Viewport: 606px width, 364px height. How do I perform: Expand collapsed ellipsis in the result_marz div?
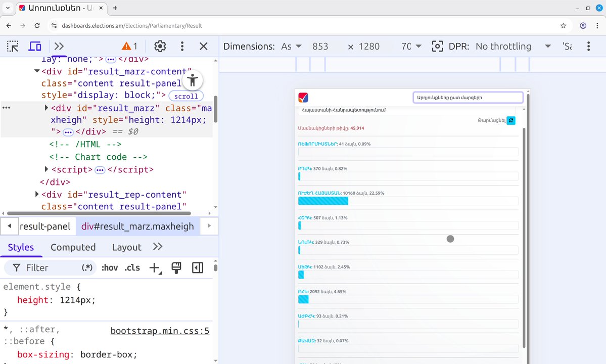coord(68,132)
